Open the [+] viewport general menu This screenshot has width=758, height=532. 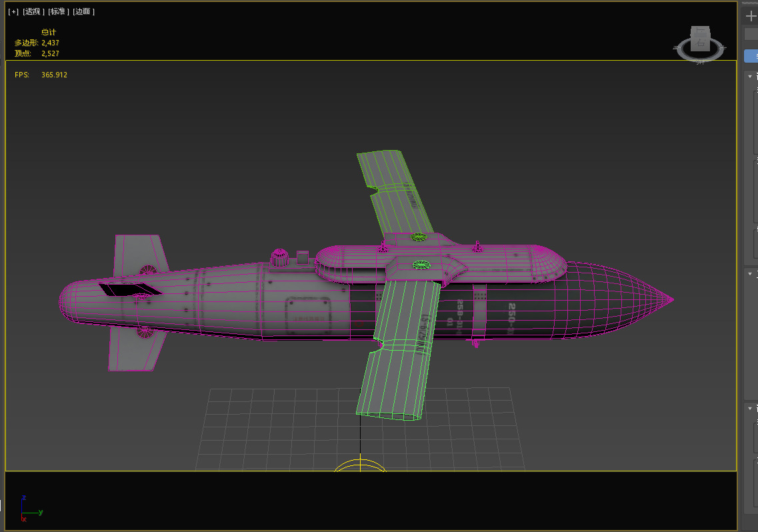coord(13,11)
